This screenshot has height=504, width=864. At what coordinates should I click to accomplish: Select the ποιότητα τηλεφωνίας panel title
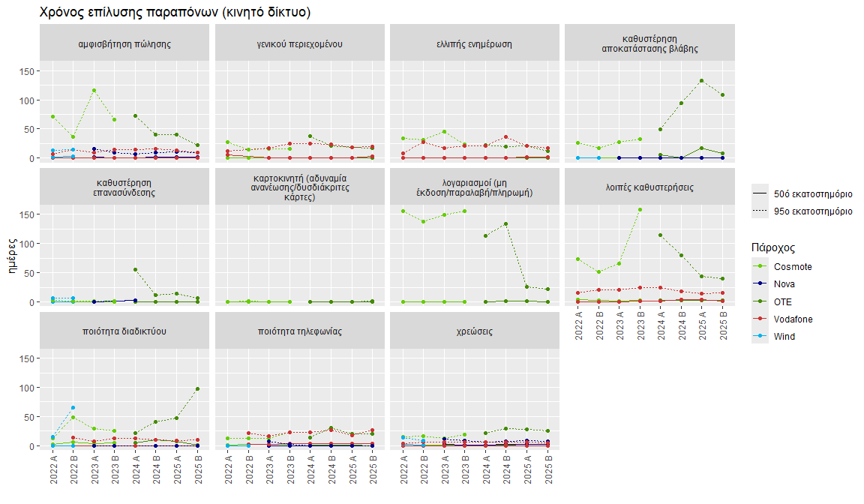(x=300, y=331)
